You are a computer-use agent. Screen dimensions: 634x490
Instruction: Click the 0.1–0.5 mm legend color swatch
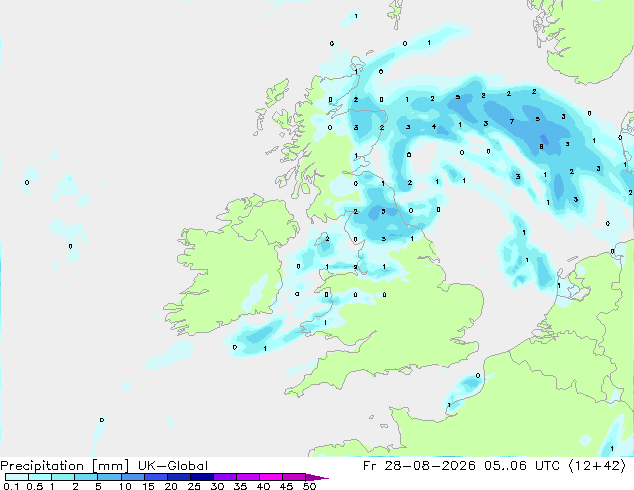[x=17, y=477]
